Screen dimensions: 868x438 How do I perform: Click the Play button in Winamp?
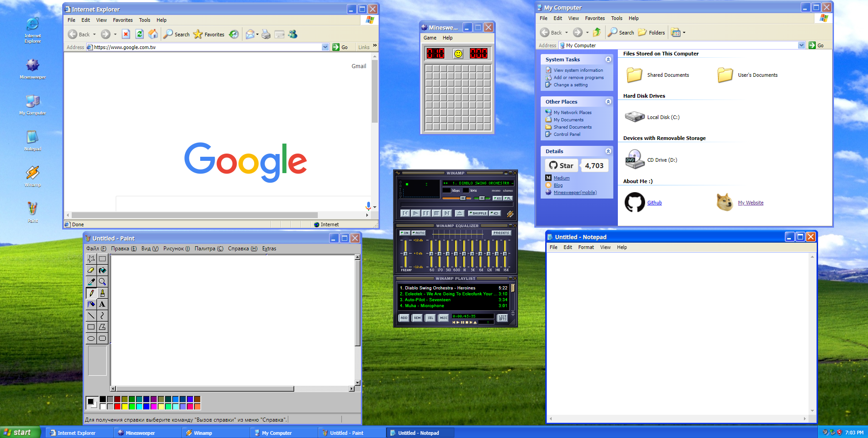pos(415,213)
